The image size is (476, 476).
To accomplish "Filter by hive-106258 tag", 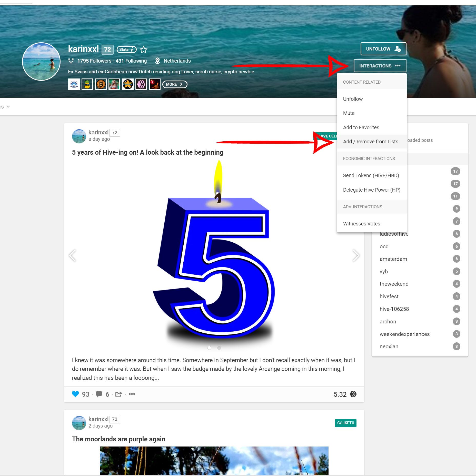I will (x=394, y=309).
